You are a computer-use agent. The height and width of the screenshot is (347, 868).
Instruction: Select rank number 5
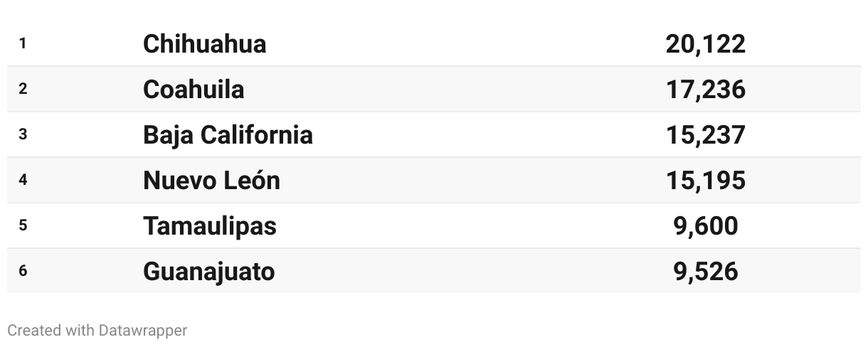click(x=23, y=226)
